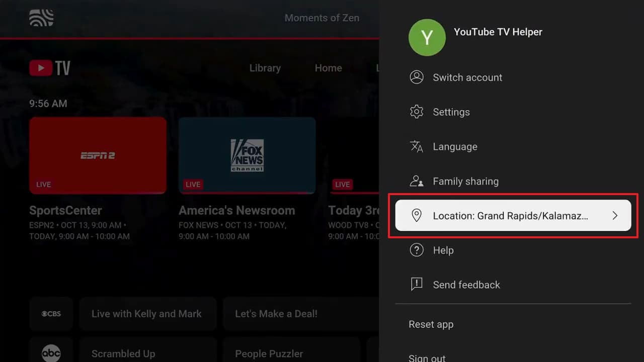Viewport: 644px width, 362px height.
Task: Open the Fox News live thumbnail
Action: [247, 155]
